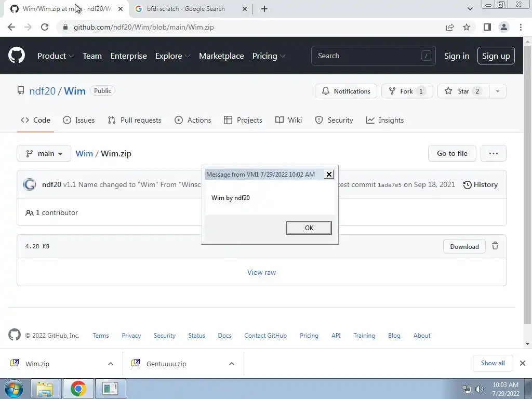Switch to the Wiki tab
This screenshot has height=399, width=532.
(x=288, y=120)
